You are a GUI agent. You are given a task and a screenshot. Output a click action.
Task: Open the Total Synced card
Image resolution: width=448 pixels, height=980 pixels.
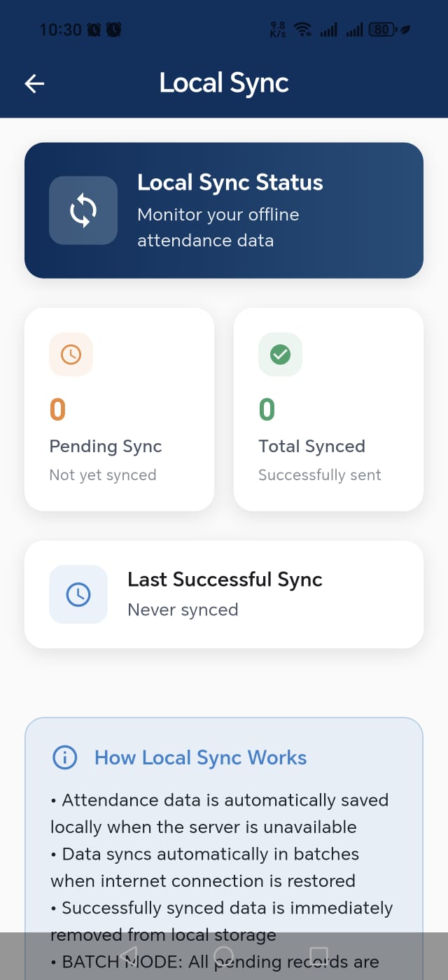328,409
